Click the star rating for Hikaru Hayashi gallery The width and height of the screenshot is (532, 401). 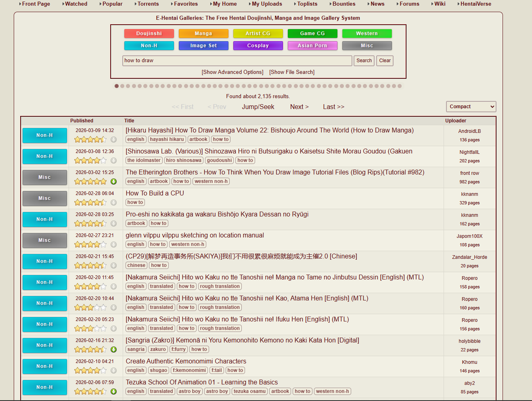[90, 140]
